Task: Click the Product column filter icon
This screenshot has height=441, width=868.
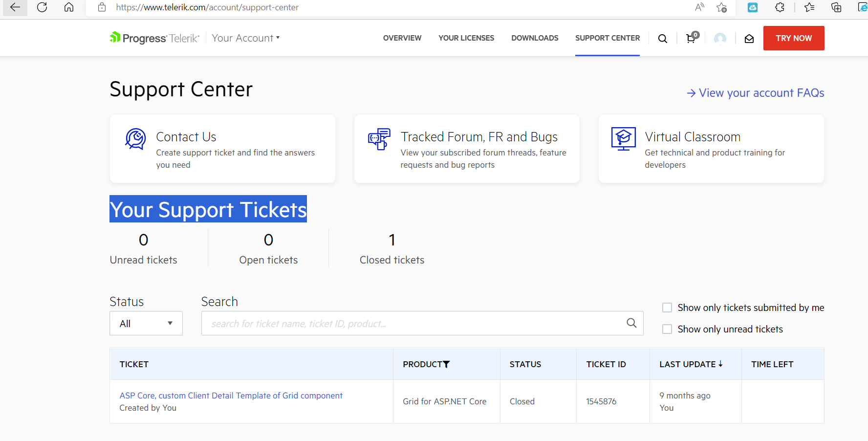Action: [x=446, y=364]
